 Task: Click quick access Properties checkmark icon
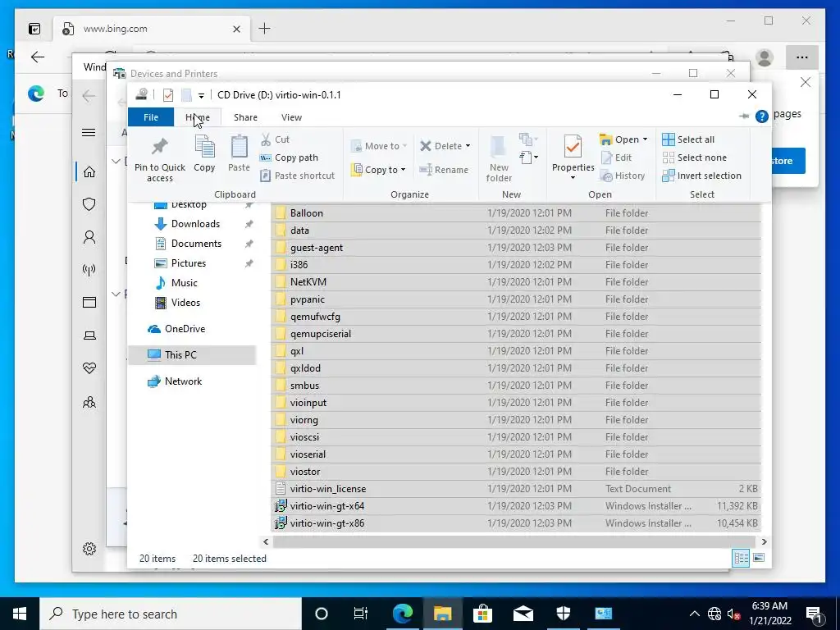pyautogui.click(x=168, y=95)
